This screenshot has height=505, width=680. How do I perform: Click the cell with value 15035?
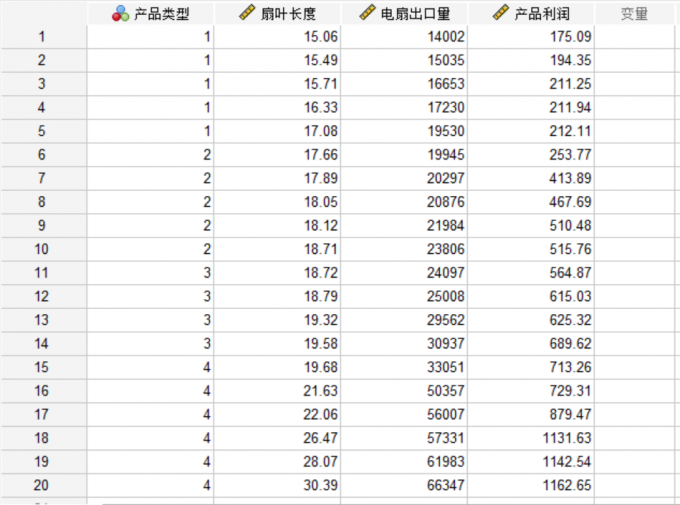(405, 60)
